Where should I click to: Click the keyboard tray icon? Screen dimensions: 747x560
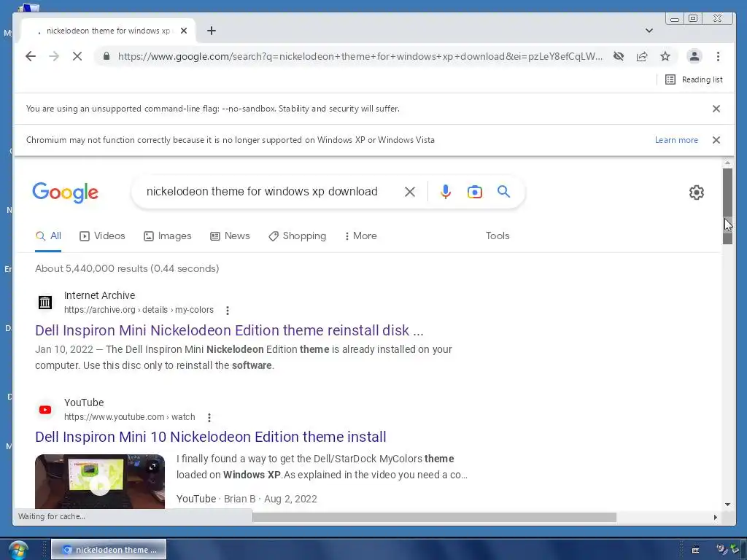tap(695, 550)
